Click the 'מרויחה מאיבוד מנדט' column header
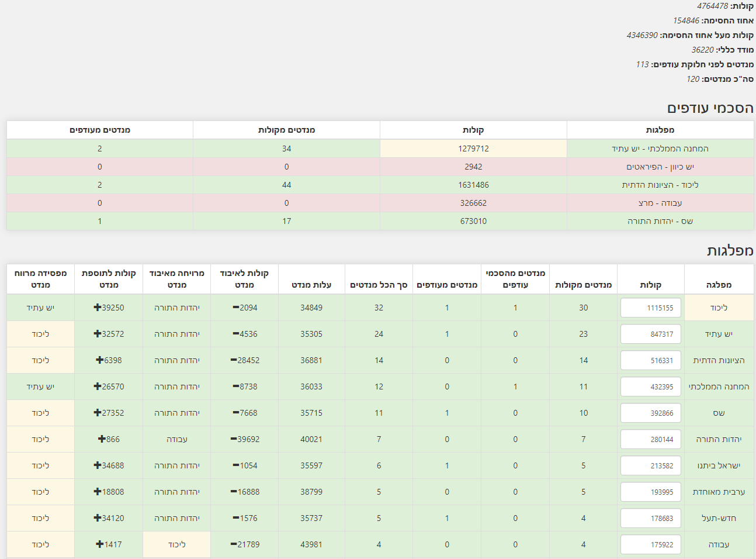Screen dimensions: 756x559 [x=177, y=279]
